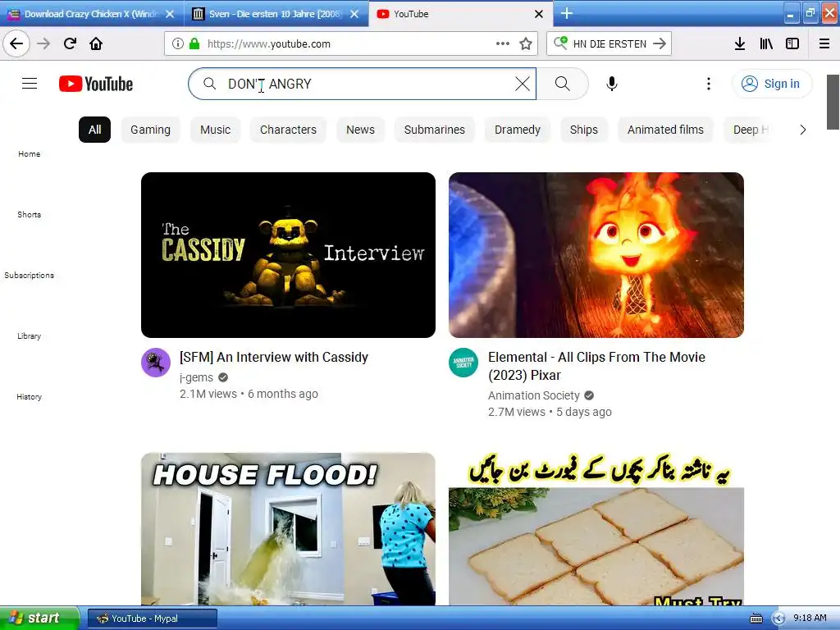Open Animation Society channel name link
The image size is (840, 630).
pyautogui.click(x=533, y=396)
